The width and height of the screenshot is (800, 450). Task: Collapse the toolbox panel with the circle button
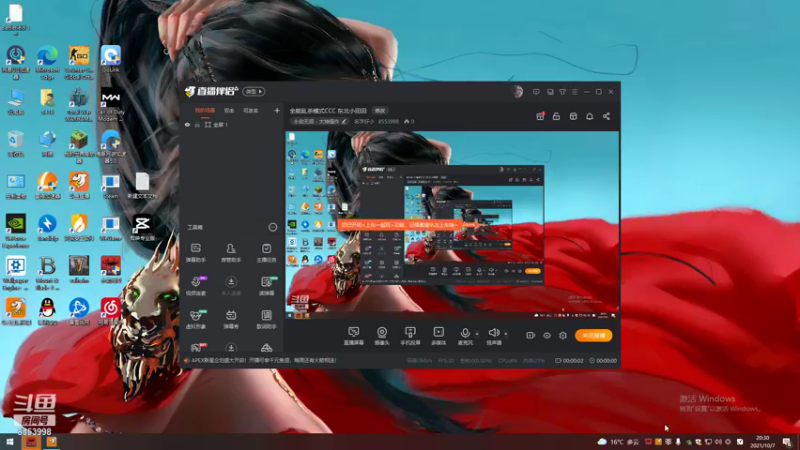click(x=273, y=227)
